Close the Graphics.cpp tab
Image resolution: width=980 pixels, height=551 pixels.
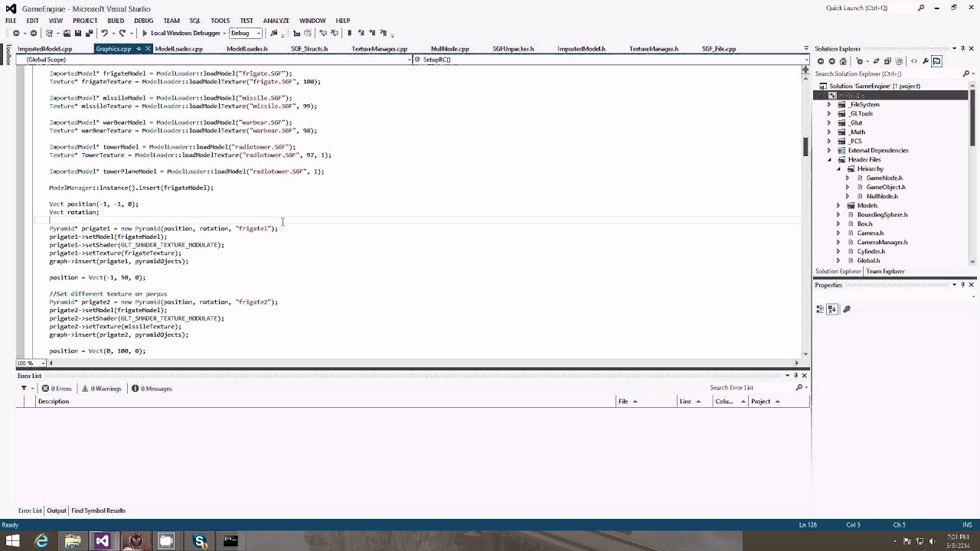pos(148,49)
